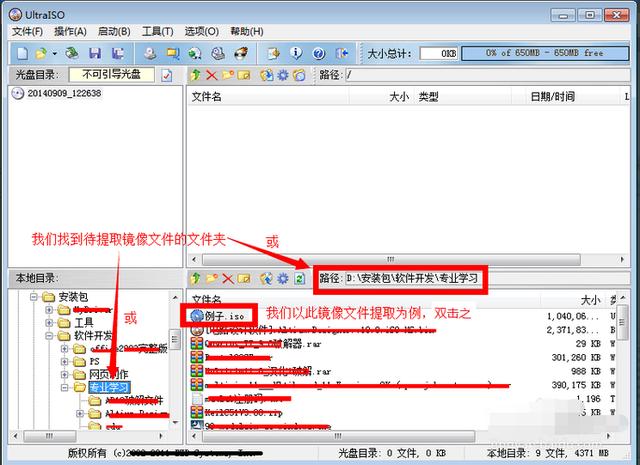
Task: Open the 操作(A) menu
Action: point(70,31)
